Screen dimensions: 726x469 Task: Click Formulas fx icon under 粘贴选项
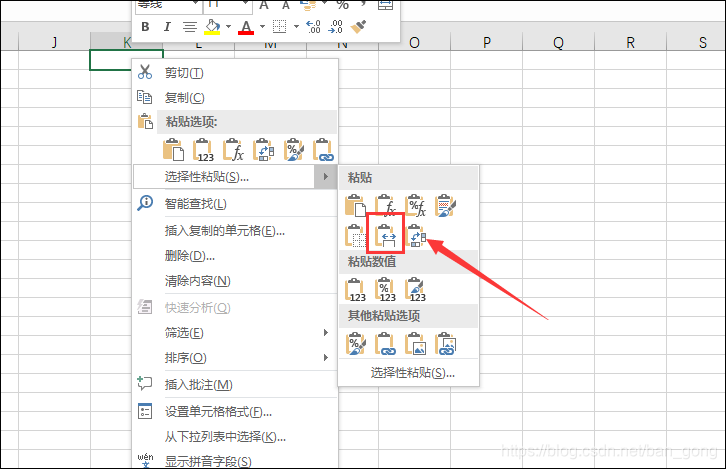pyautogui.click(x=233, y=150)
